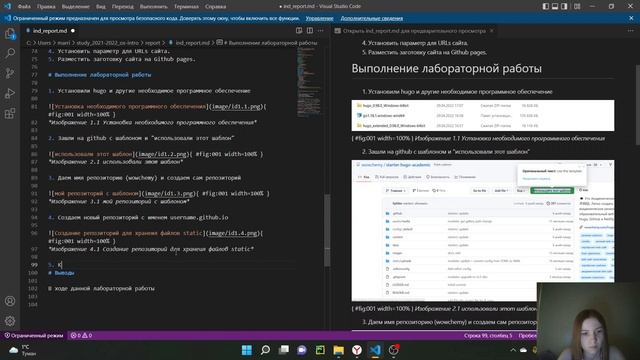The height and width of the screenshot is (360, 640).
Task: Click '# Выполнение лабораторной работы' editor heading
Action: [x=100, y=75]
